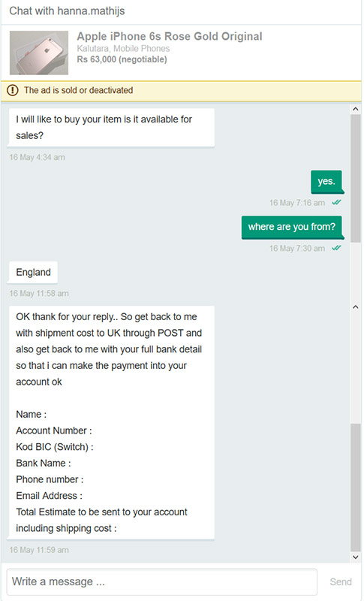
Task: Click the upper scrollbar thumb
Action: (x=356, y=178)
